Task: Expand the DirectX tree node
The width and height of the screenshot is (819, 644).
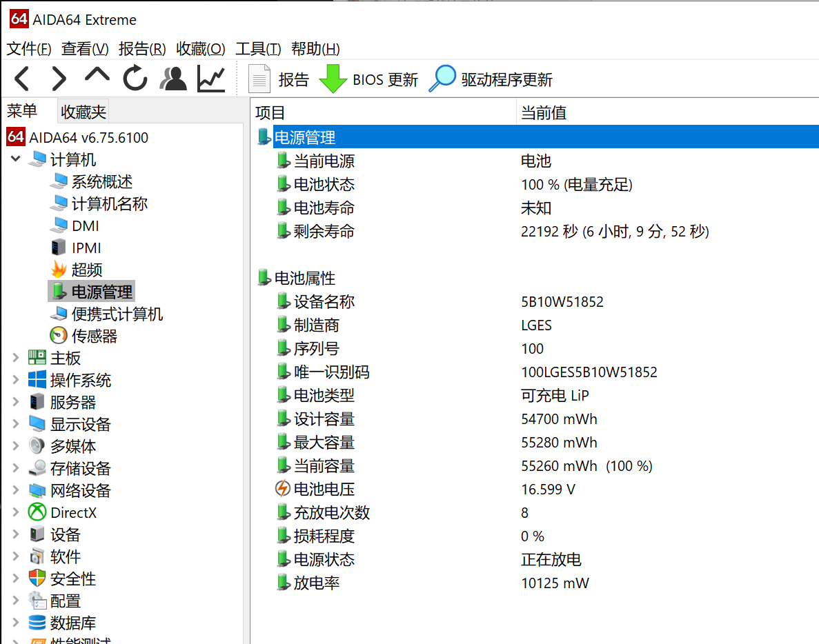Action: (16, 512)
